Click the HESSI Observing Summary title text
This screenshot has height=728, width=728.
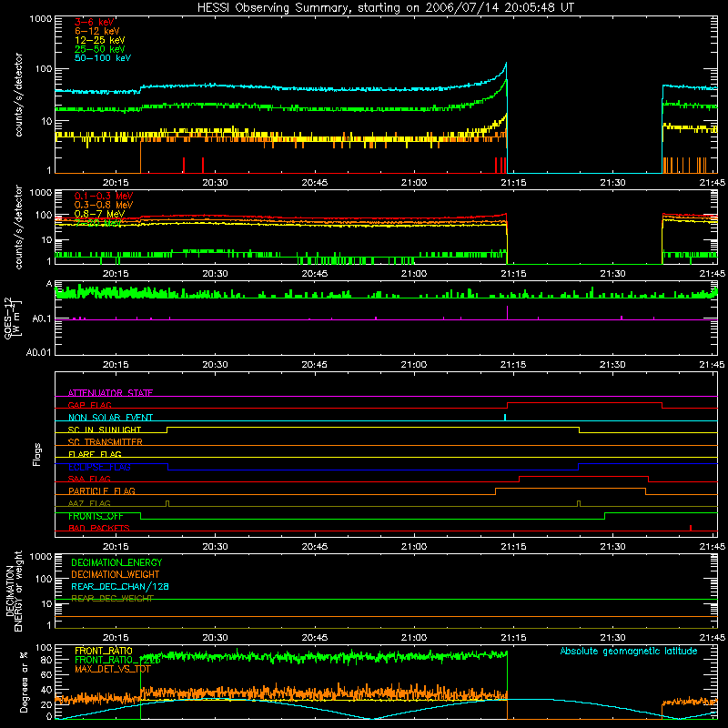coord(385,8)
